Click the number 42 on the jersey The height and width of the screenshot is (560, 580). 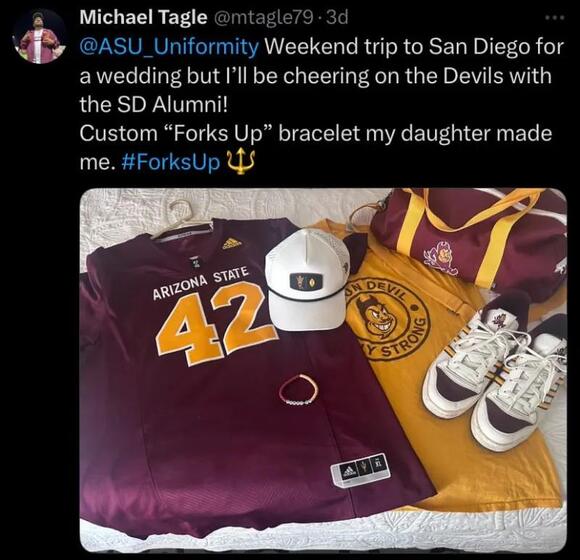coord(216,323)
